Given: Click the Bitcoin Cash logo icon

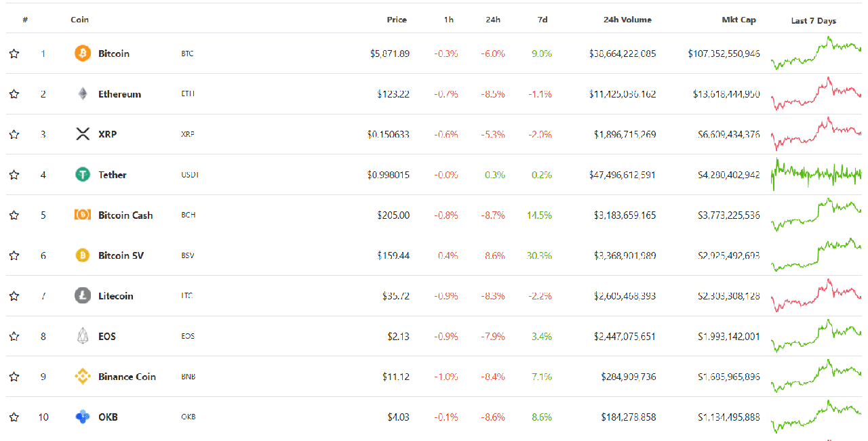Looking at the screenshot, I should tap(82, 215).
